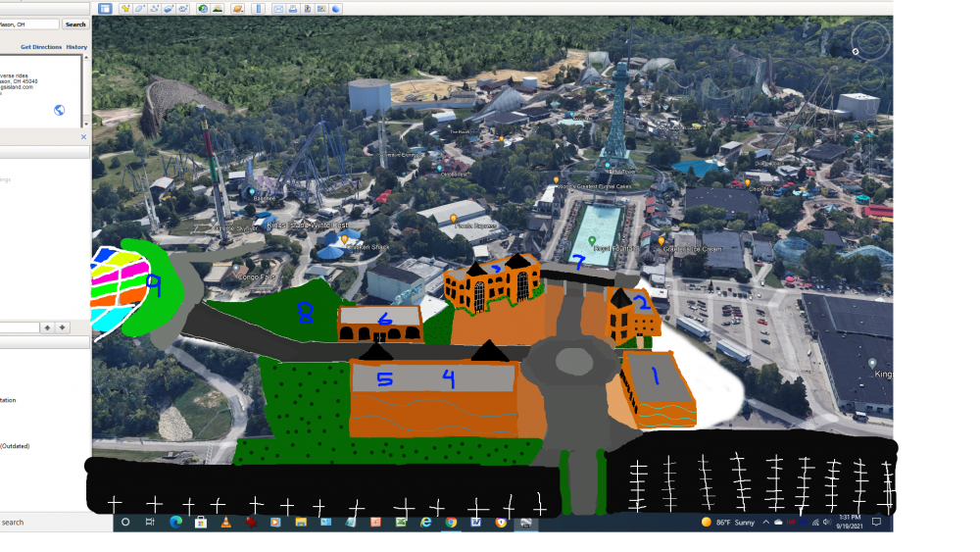Image resolution: width=980 pixels, height=552 pixels.
Task: Start the Record a Tour tool
Action: [x=183, y=9]
